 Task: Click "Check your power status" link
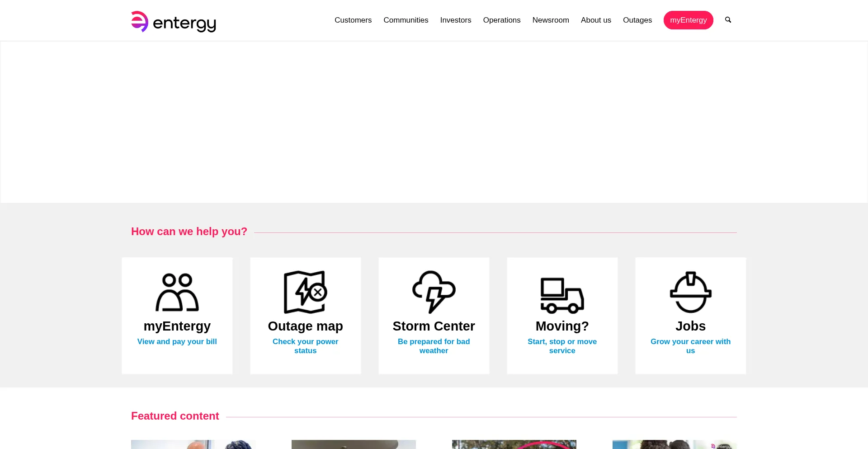tap(305, 346)
